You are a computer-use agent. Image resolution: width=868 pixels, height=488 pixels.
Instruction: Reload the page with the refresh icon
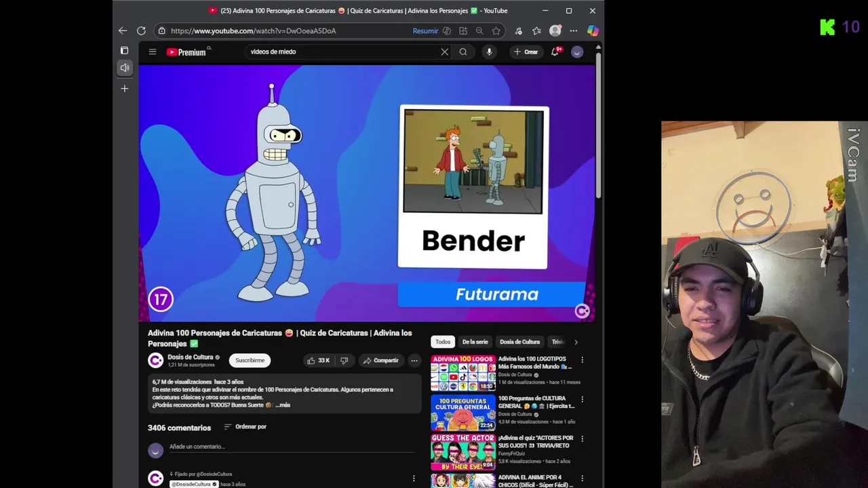pos(141,30)
